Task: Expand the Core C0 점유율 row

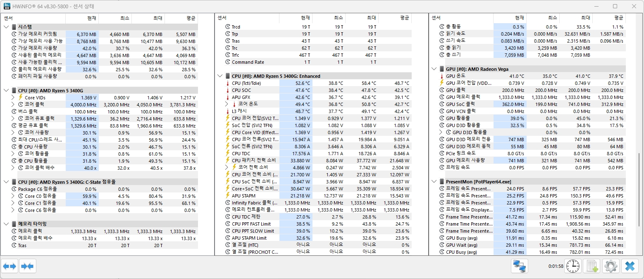Action: coord(13,196)
